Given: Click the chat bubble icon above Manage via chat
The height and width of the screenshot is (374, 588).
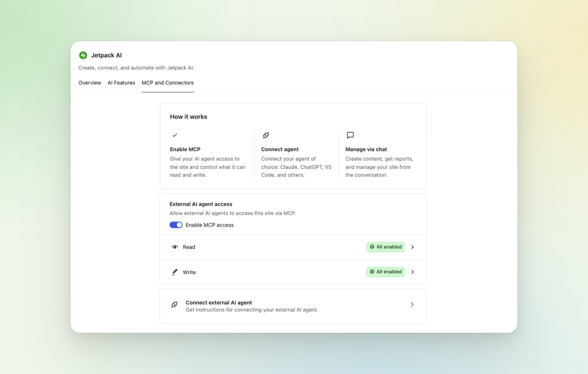Looking at the screenshot, I should click(350, 135).
